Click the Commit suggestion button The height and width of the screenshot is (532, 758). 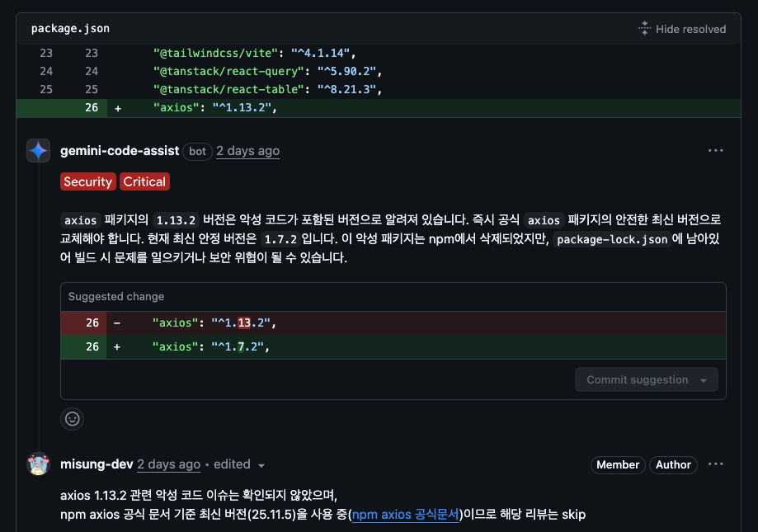637,380
